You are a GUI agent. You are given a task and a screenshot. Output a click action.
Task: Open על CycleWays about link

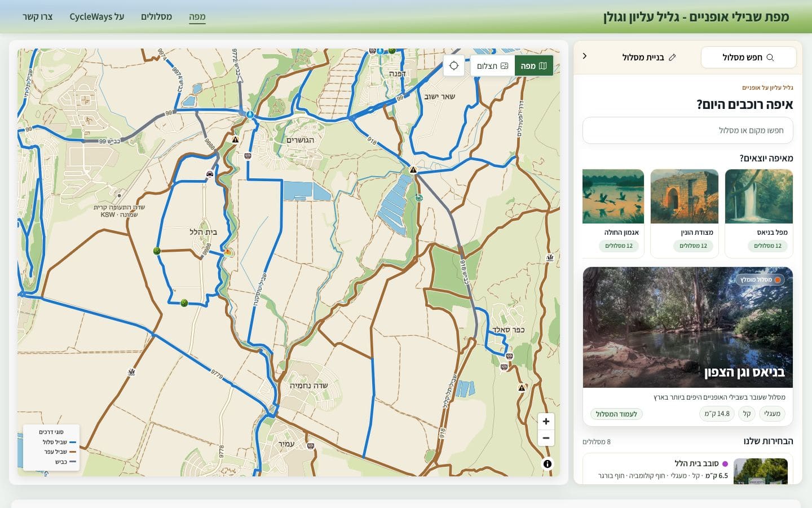(96, 17)
